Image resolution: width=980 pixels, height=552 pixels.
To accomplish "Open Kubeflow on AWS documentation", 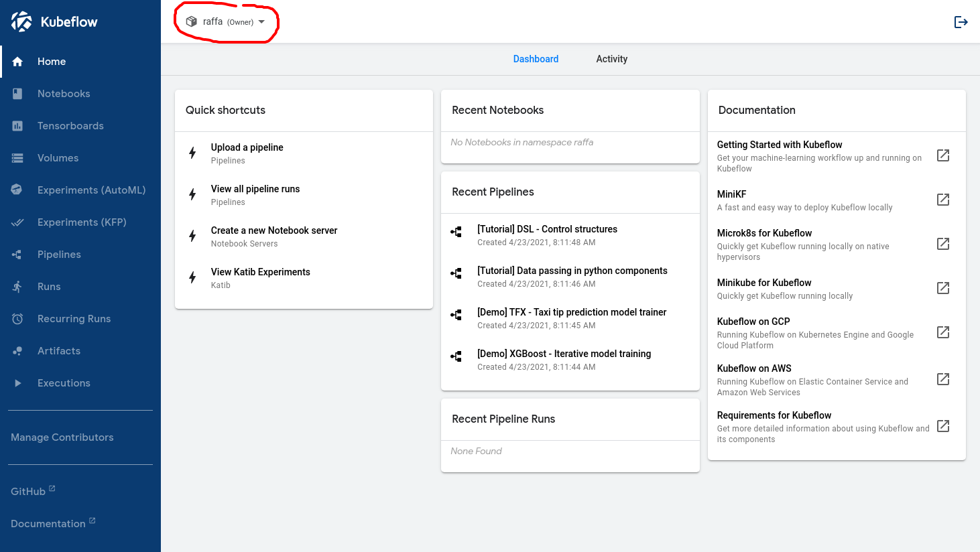I will [837, 379].
